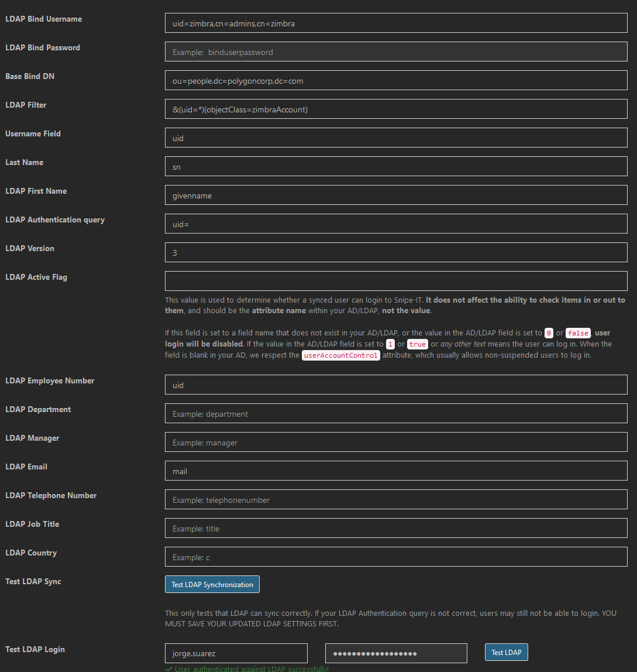
Task: Click the LDAP First Name field
Action: coord(395,194)
